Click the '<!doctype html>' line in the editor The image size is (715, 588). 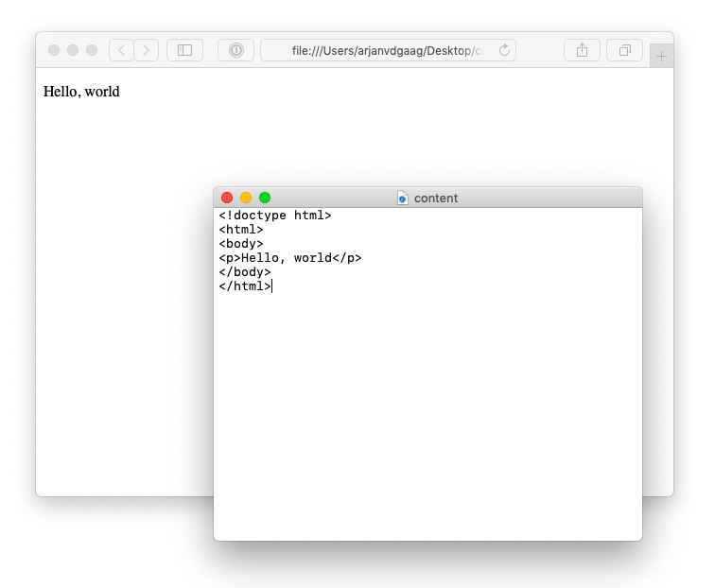click(x=275, y=216)
